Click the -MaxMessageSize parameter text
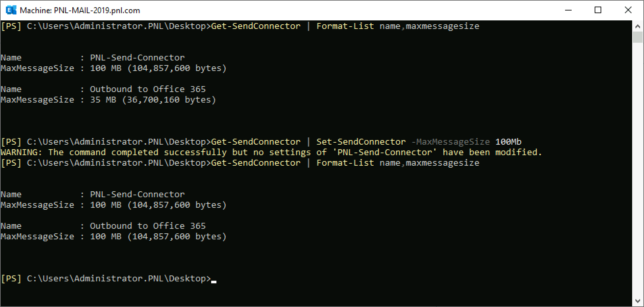The image size is (644, 307). click(x=451, y=142)
